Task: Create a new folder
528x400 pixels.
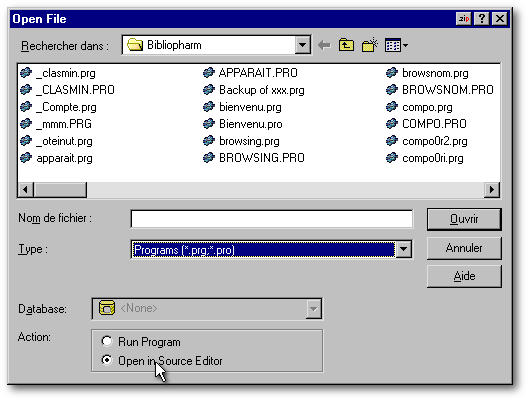Action: point(369,45)
